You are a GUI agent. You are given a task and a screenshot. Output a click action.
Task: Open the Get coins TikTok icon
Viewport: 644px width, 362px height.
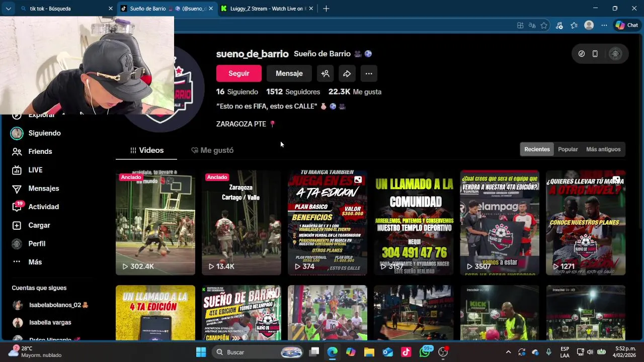click(582, 54)
